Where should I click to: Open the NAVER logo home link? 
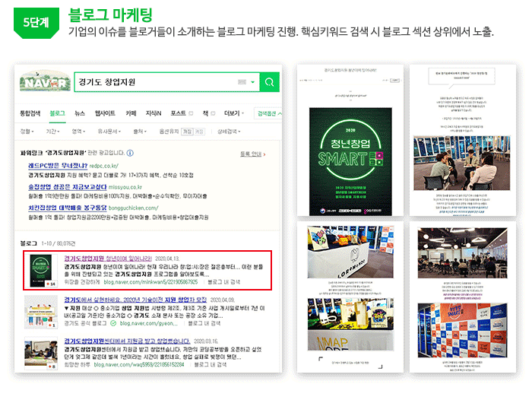pyautogui.click(x=45, y=82)
